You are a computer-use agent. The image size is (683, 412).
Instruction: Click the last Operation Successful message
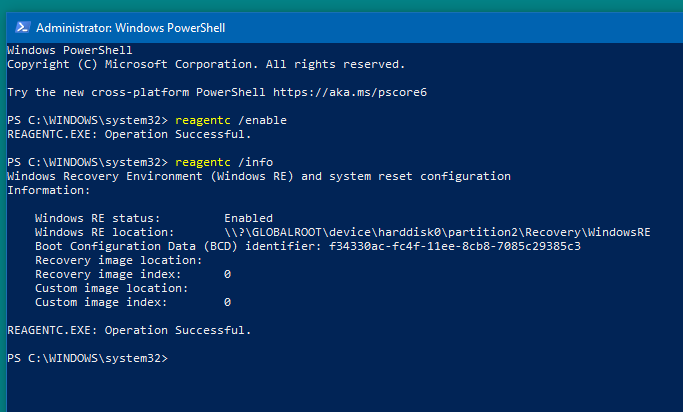click(129, 330)
